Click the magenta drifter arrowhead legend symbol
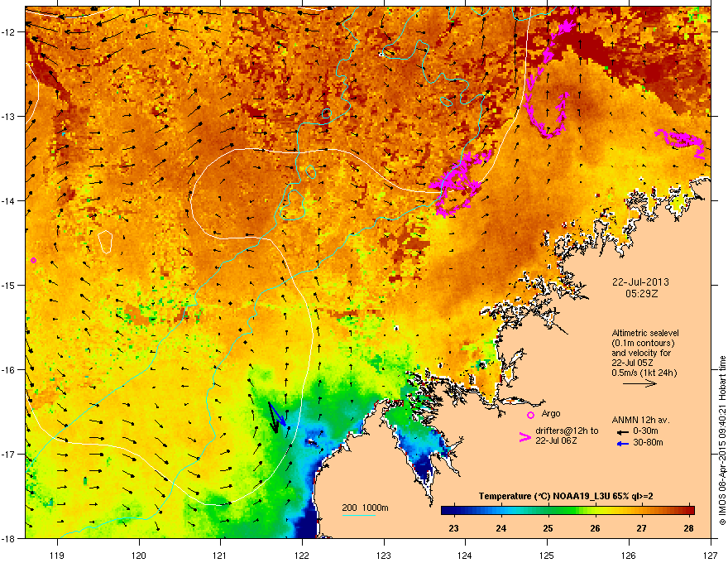This screenshot has width=728, height=563. (524, 436)
